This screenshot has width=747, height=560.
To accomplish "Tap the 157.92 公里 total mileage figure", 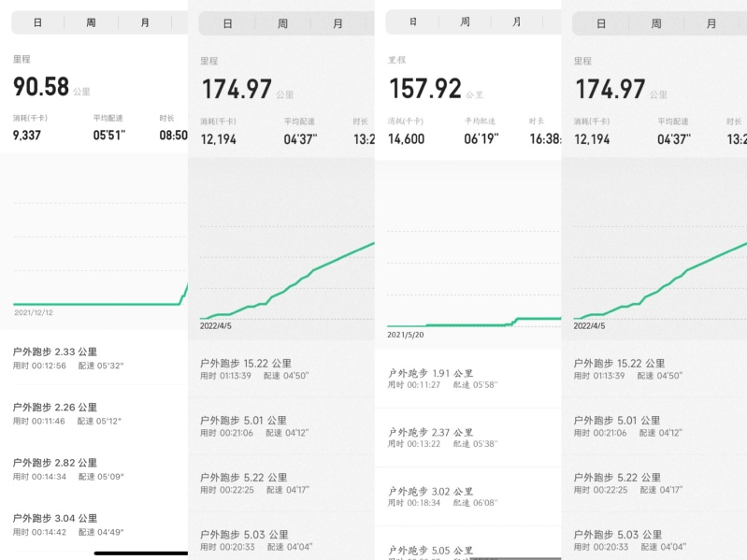I will point(436,89).
